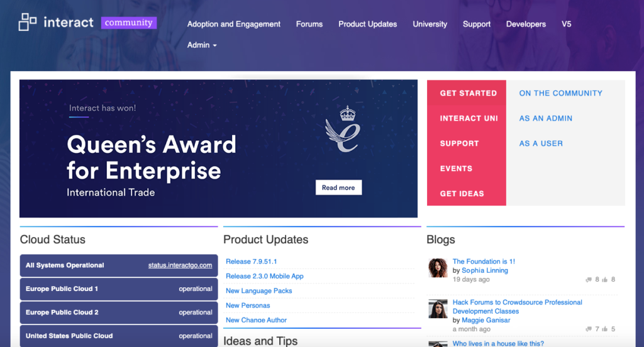Navigate to University section

coord(430,25)
